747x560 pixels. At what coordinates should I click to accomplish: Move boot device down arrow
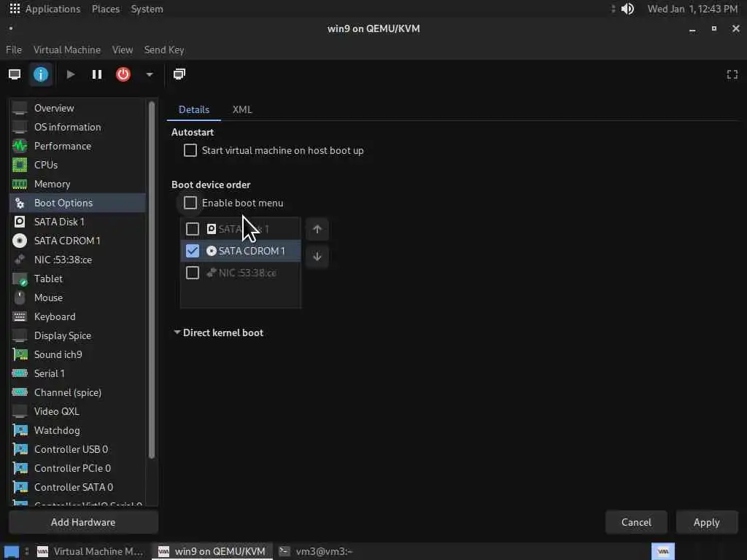[x=317, y=257]
